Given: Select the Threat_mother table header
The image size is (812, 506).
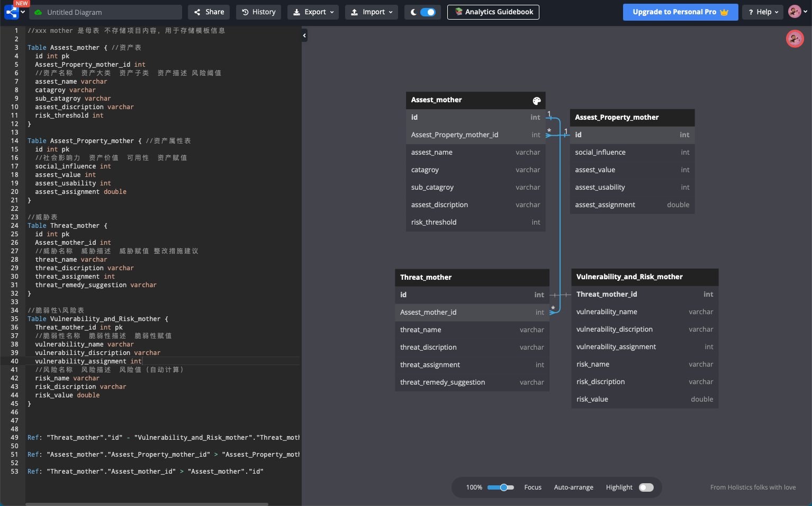Looking at the screenshot, I should (x=472, y=278).
